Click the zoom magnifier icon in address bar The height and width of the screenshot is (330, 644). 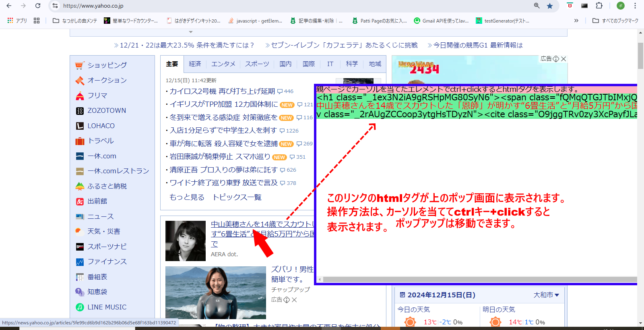click(537, 6)
